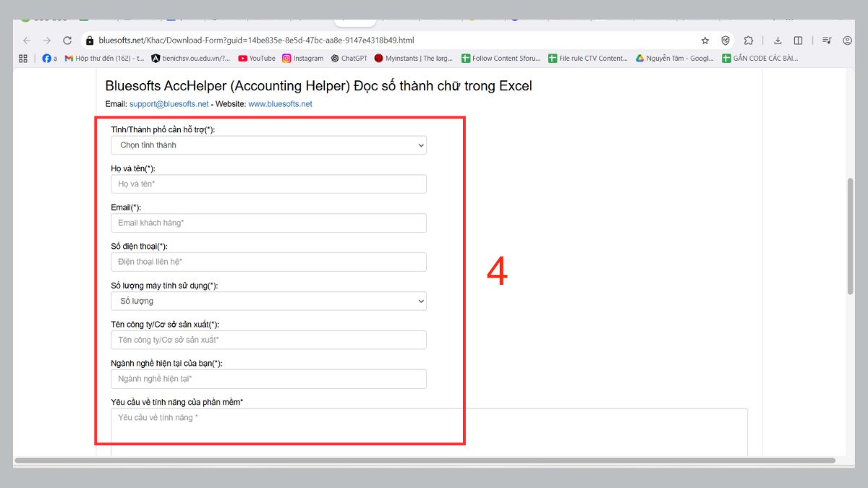Click the Ngành nghề hiện tại input field
Image resolution: width=868 pixels, height=488 pixels.
(x=268, y=379)
